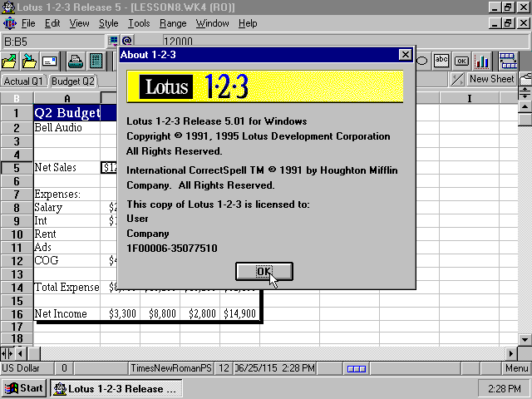Click OK in About 1-2-3 dialog
Image resolution: width=532 pixels, height=399 pixels.
(264, 272)
